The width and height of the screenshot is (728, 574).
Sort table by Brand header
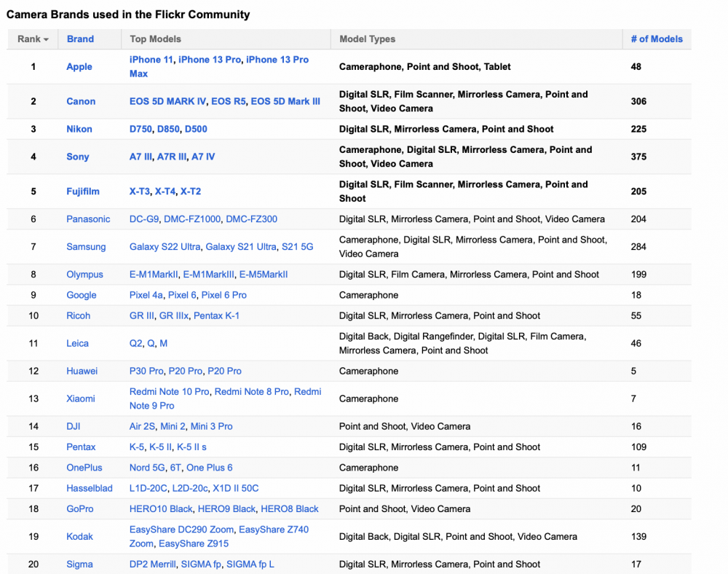[x=80, y=39]
